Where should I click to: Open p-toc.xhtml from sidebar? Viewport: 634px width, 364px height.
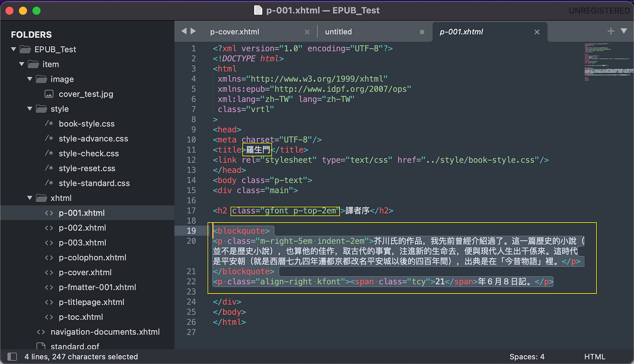point(81,317)
